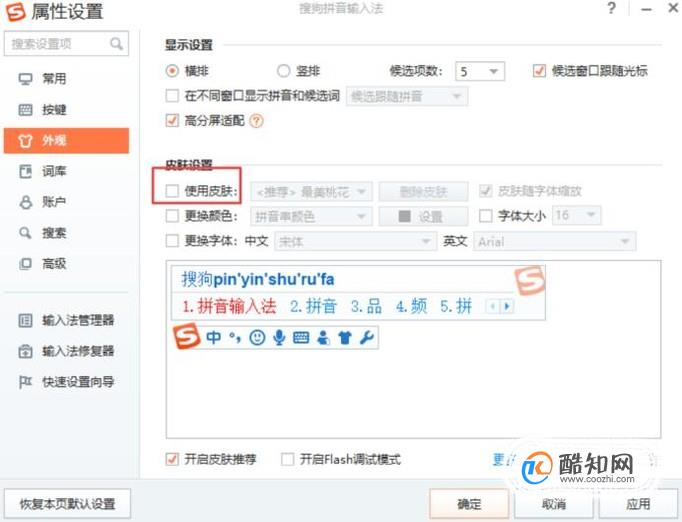
Task: Toggle the 开启皮肤推荐 checkbox
Action: [x=172, y=459]
